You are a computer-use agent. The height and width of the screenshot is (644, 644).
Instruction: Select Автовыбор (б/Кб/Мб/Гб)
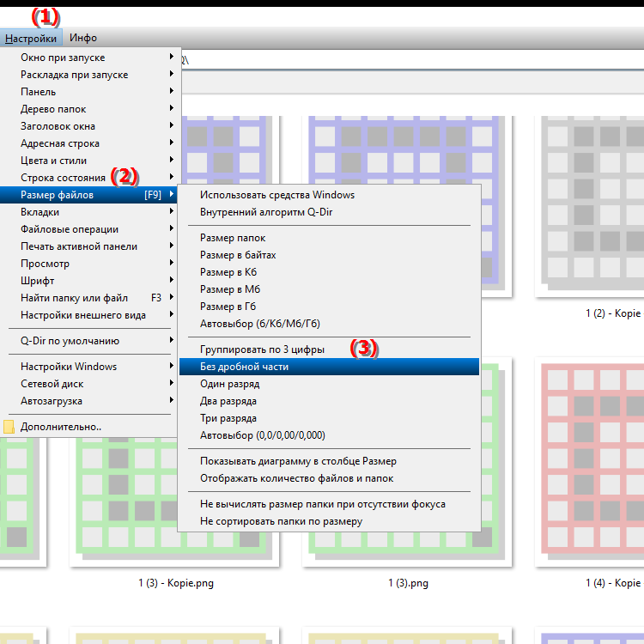coord(329,324)
